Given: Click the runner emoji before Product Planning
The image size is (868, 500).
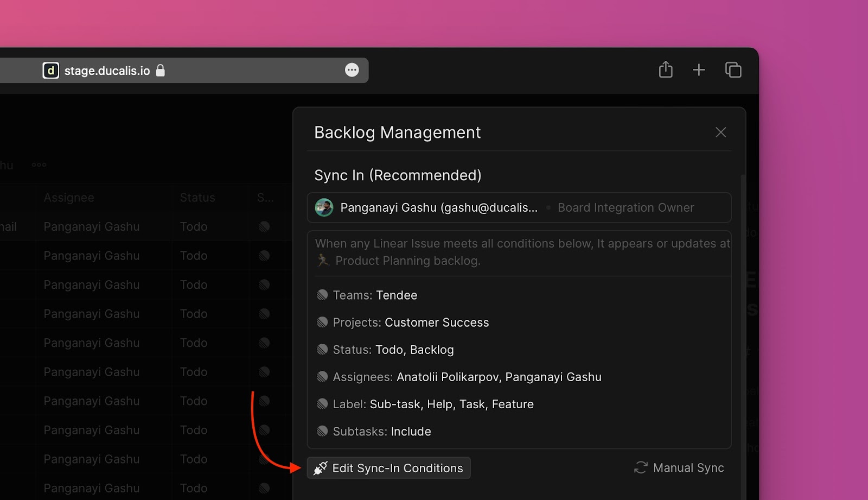Looking at the screenshot, I should click(323, 261).
